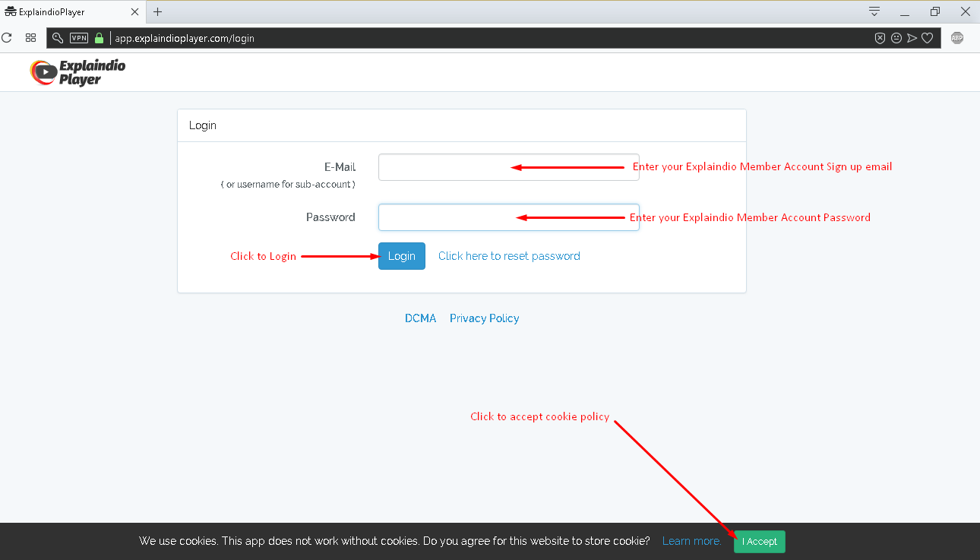The width and height of the screenshot is (980, 560).
Task: Open the tab menu icon in title bar
Action: pyautogui.click(x=874, y=11)
